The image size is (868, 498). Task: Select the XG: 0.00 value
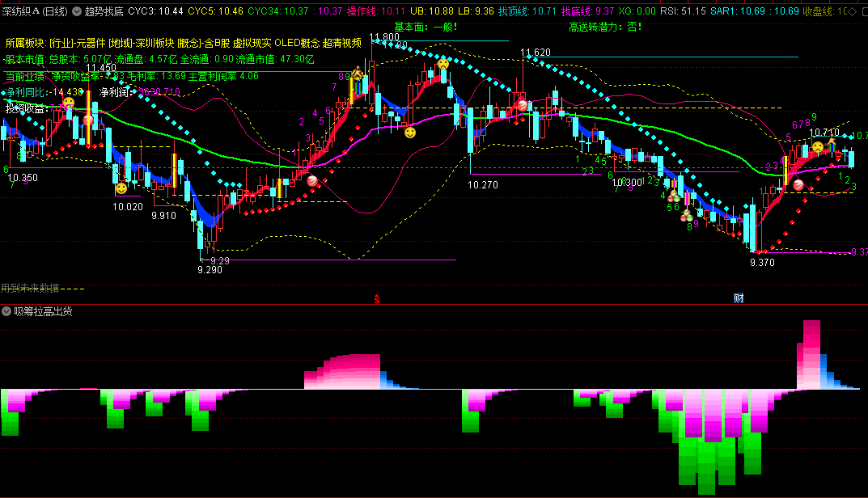pyautogui.click(x=637, y=11)
